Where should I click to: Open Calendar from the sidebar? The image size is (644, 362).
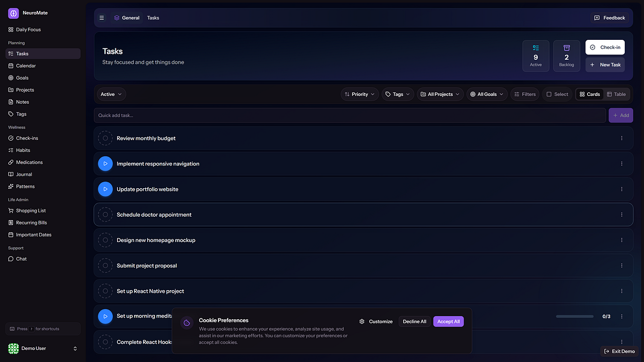tap(43, 66)
